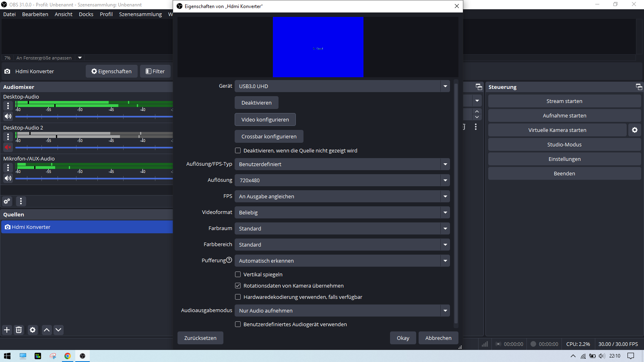
Task: Remove selected source with trash icon
Action: (x=19, y=330)
